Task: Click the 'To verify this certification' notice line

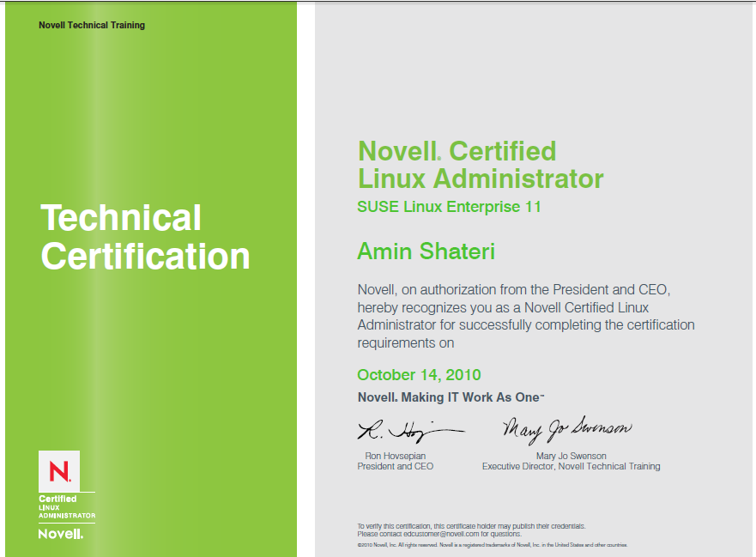Action: pyautogui.click(x=472, y=526)
